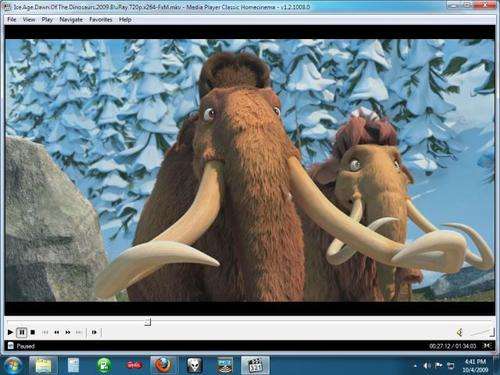Open the Play menu
This screenshot has height=375, width=500.
pos(47,20)
